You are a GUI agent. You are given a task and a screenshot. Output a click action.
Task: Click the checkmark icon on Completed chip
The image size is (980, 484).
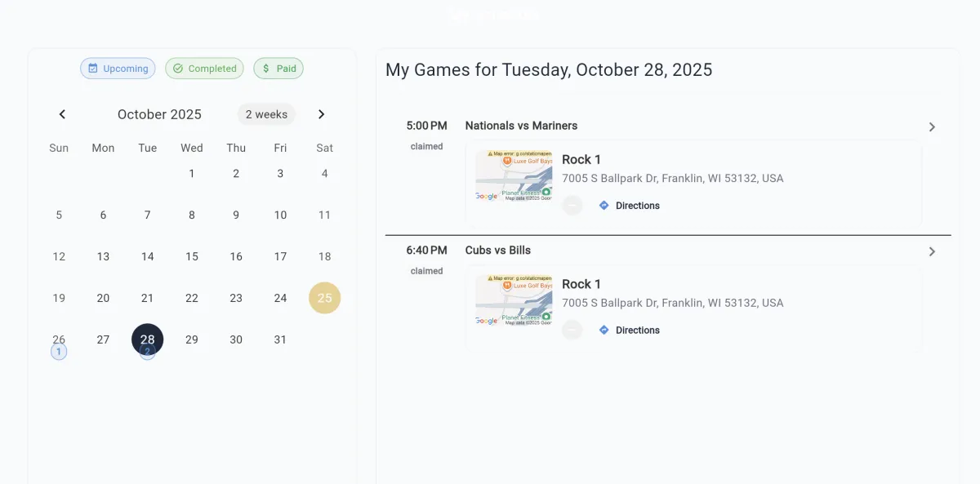coord(178,69)
